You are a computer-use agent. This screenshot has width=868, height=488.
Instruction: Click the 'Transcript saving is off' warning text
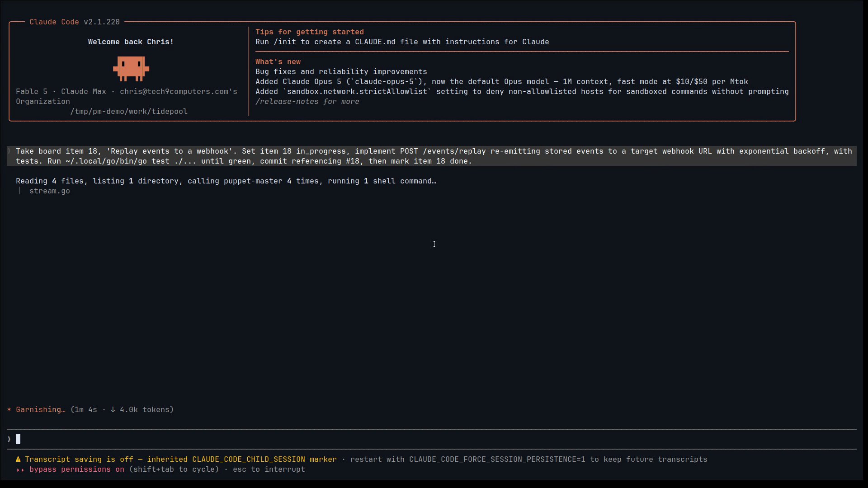coord(181,460)
